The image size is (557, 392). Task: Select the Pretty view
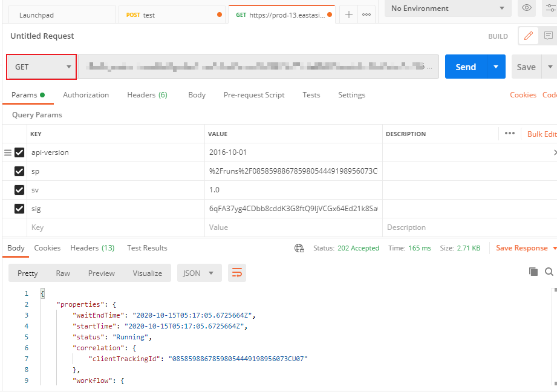[x=27, y=273]
